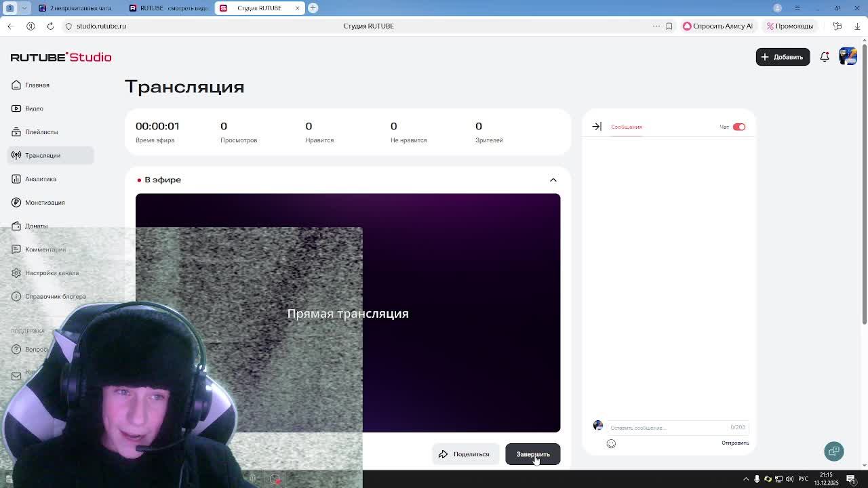Collapse the В эфире section
The image size is (868, 488).
(x=553, y=180)
